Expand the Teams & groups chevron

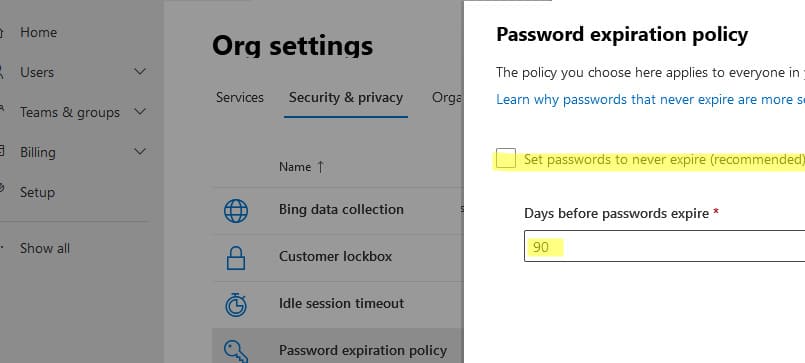pyautogui.click(x=140, y=111)
